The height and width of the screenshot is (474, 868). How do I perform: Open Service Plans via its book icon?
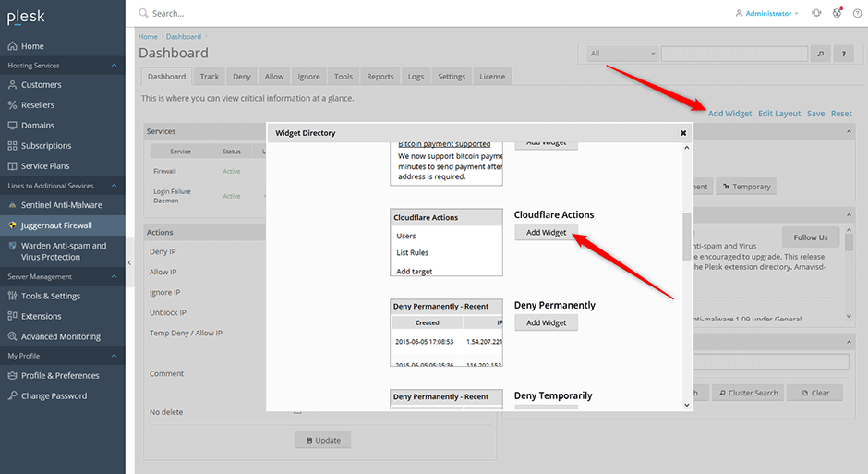(x=12, y=166)
